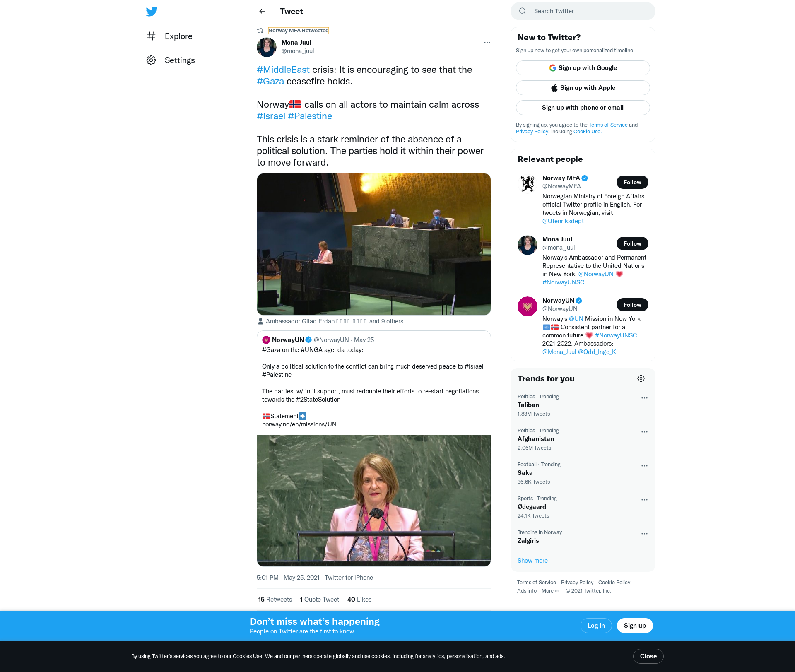
Task: Close the cookie notice banner
Action: 648,656
